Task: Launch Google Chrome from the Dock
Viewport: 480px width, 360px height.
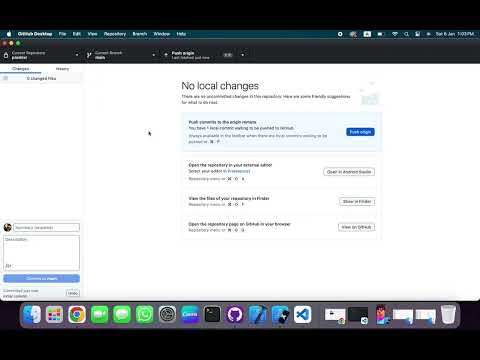Action: (x=77, y=314)
